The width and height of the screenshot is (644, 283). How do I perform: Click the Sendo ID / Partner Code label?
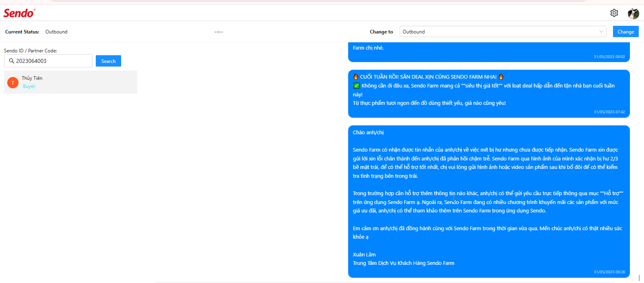[31, 51]
